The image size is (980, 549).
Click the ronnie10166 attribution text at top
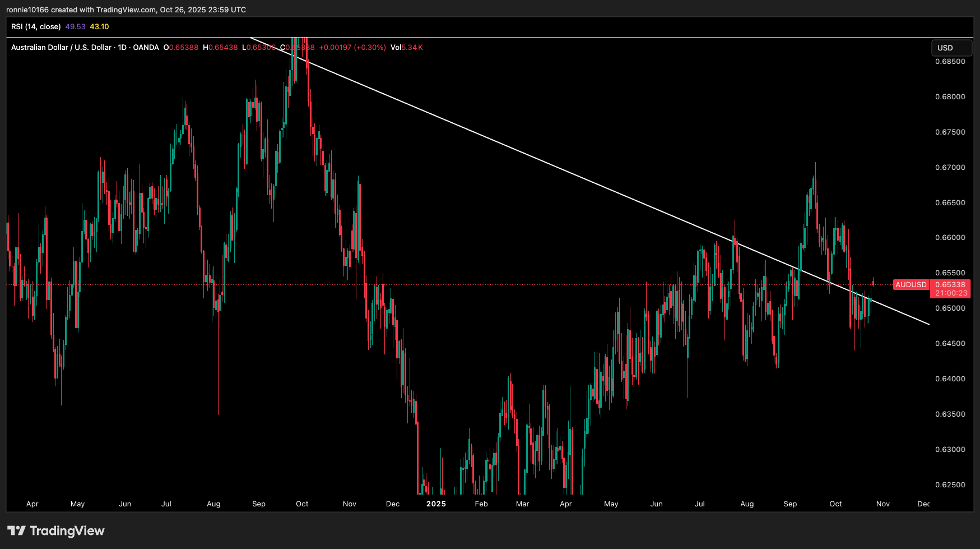pyautogui.click(x=26, y=10)
